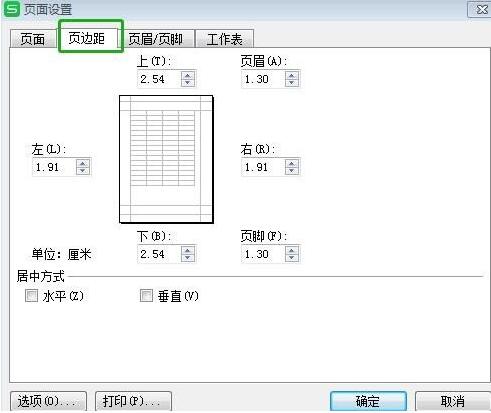Decrease the left margin spinner down arrow

click(x=82, y=171)
